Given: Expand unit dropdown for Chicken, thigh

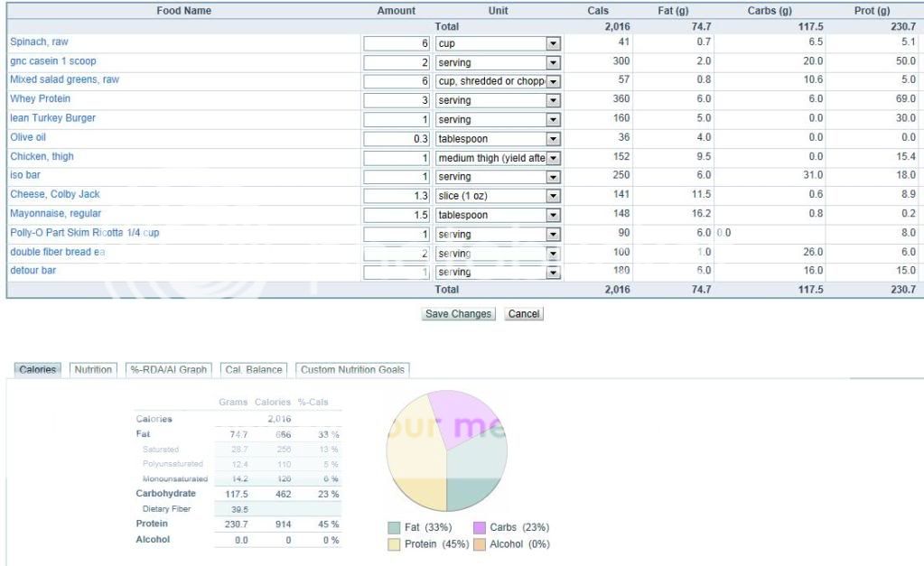Looking at the screenshot, I should pyautogui.click(x=553, y=158).
